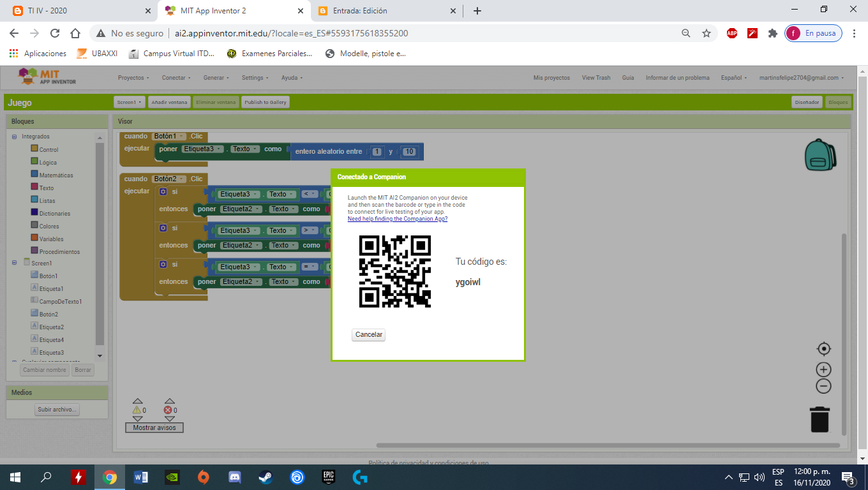Click the MIT App Inventor logo
868x490 pixels.
48,77
